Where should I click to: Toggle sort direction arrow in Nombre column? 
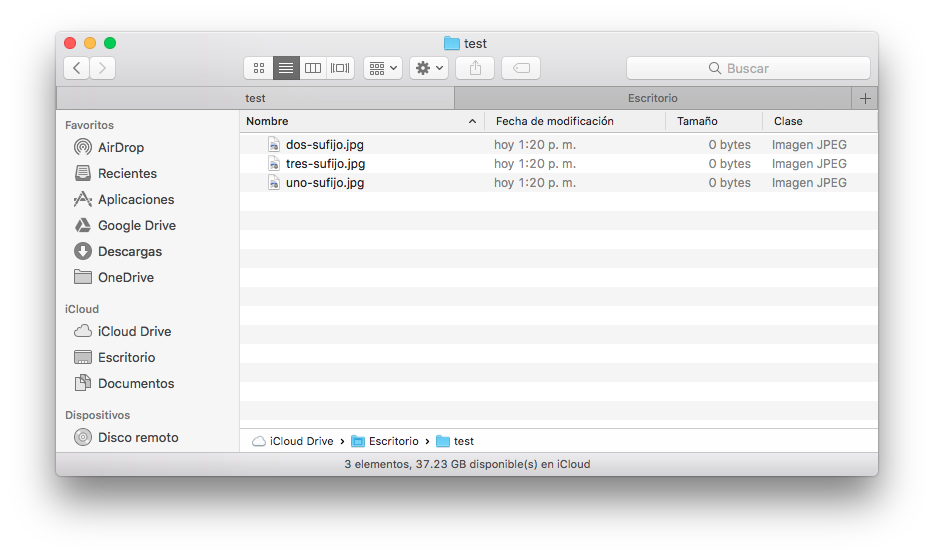pyautogui.click(x=472, y=121)
